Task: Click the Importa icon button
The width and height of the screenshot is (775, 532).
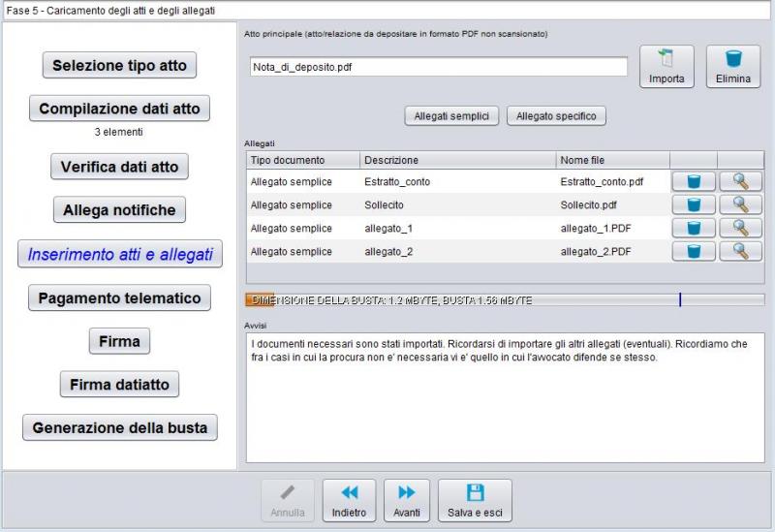Action: 666,67
